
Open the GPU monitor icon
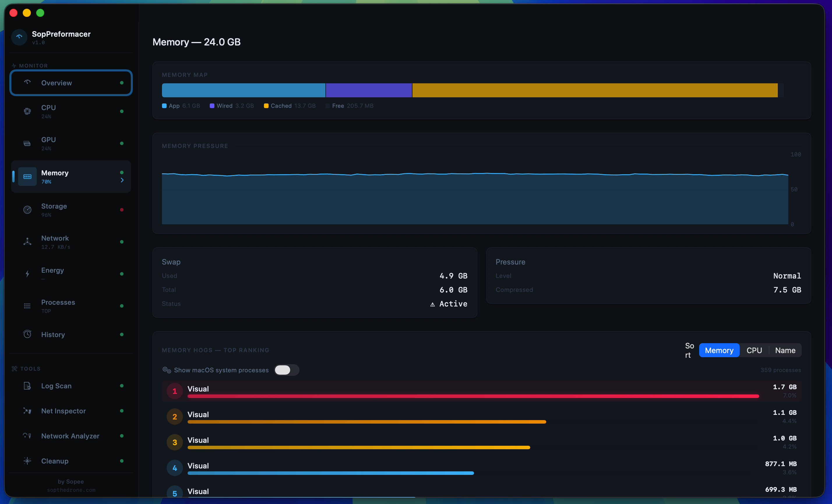tap(27, 143)
